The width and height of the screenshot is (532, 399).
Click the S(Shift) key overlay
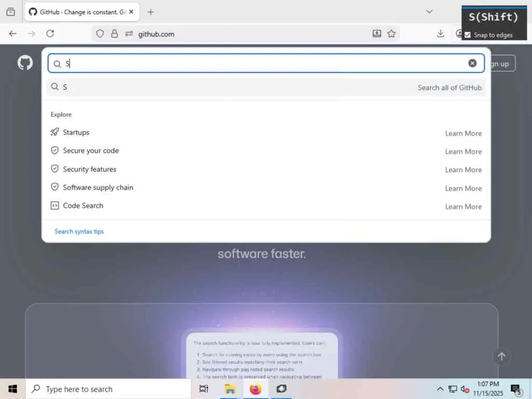[494, 17]
